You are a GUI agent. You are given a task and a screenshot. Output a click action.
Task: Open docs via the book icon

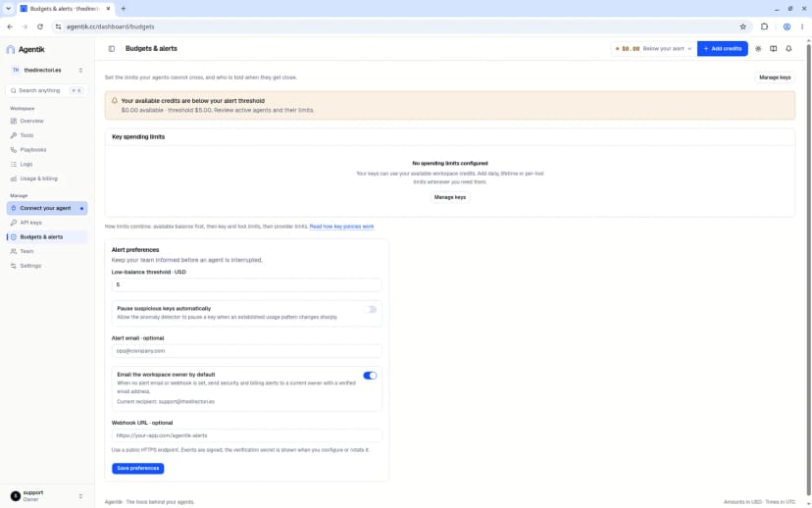pyautogui.click(x=773, y=49)
